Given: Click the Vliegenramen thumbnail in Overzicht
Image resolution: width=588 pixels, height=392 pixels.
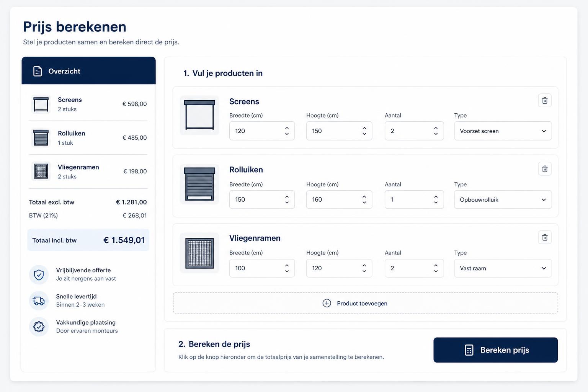Looking at the screenshot, I should (x=41, y=171).
